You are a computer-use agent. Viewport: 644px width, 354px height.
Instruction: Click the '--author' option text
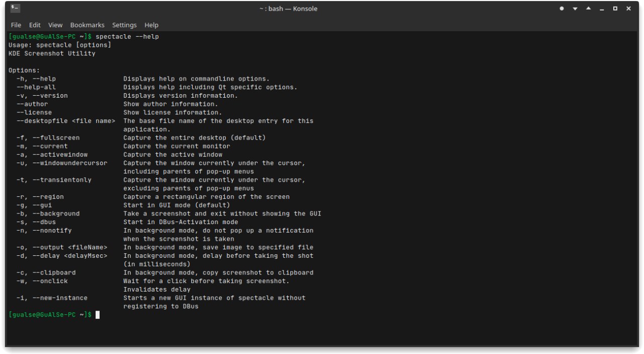32,104
